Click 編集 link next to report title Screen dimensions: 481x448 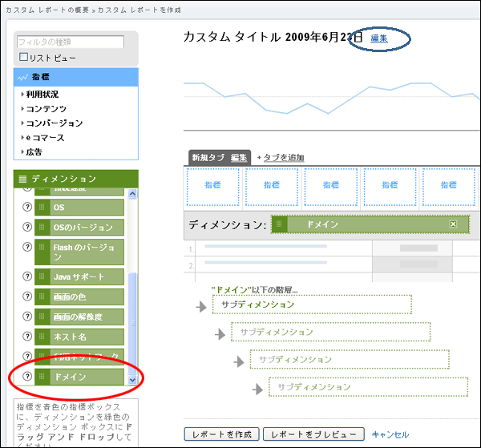point(379,38)
